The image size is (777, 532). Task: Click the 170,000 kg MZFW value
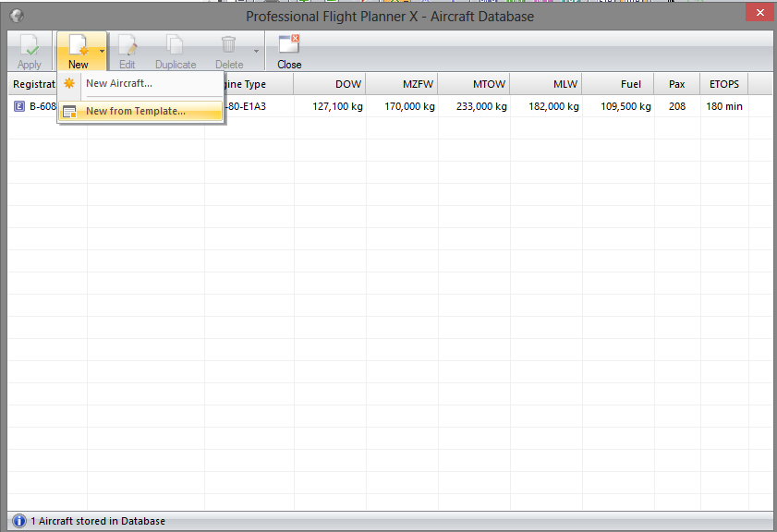410,106
